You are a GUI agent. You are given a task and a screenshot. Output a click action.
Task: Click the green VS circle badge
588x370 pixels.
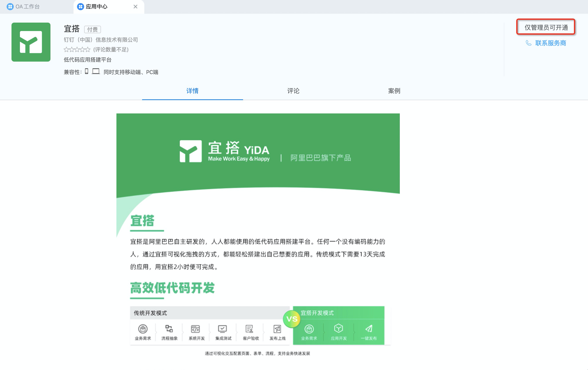point(292,319)
